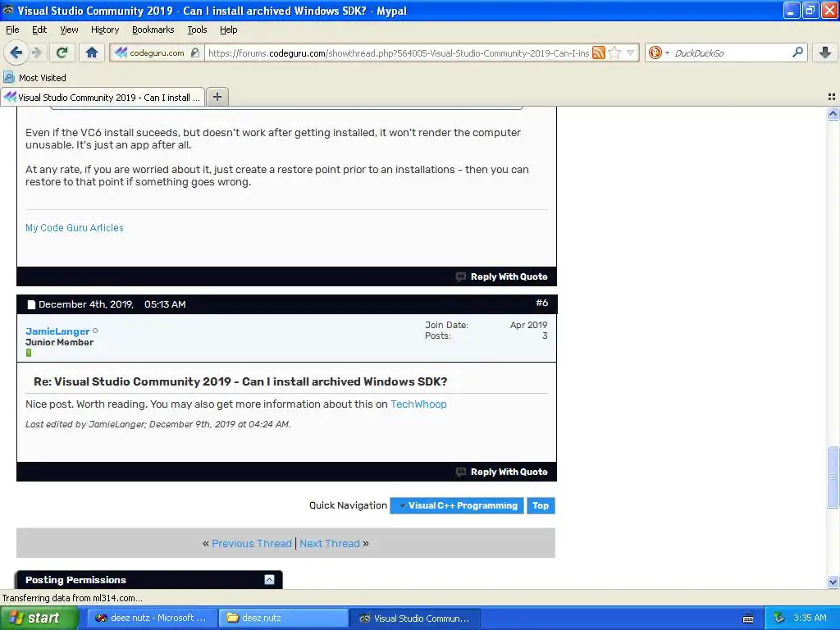Follow the TechWhoop link
840x630 pixels.
click(418, 404)
